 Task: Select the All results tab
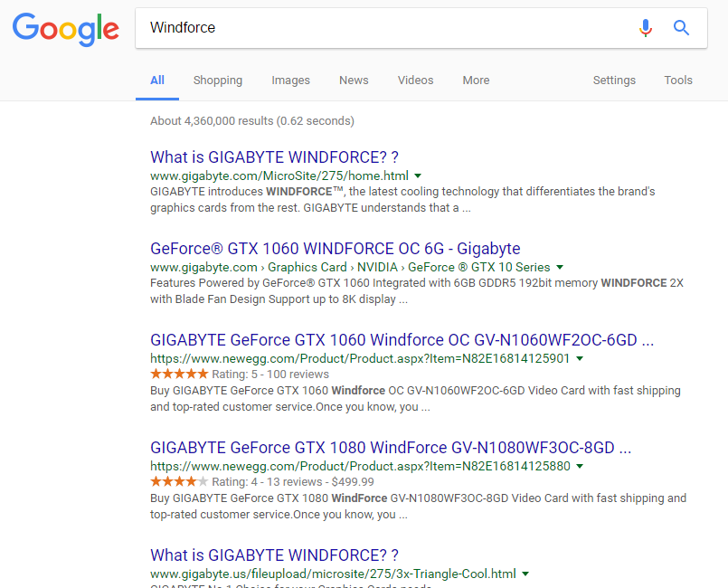(157, 81)
